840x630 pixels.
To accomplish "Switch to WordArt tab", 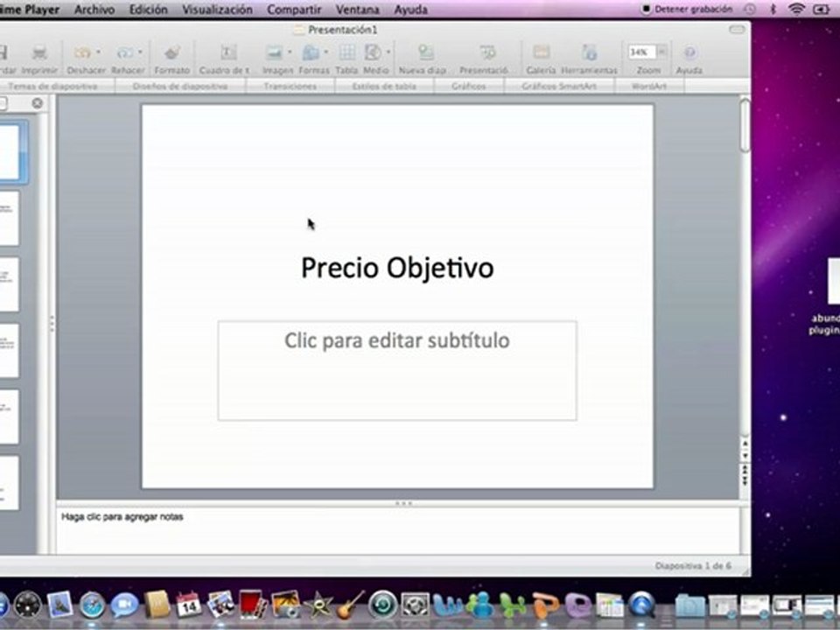I will coord(649,87).
